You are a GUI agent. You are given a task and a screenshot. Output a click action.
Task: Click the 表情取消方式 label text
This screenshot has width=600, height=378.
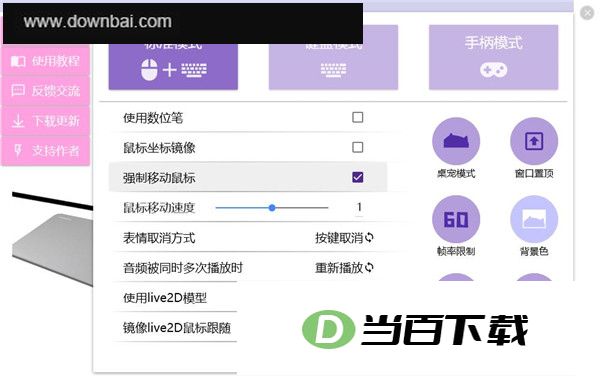[159, 238]
